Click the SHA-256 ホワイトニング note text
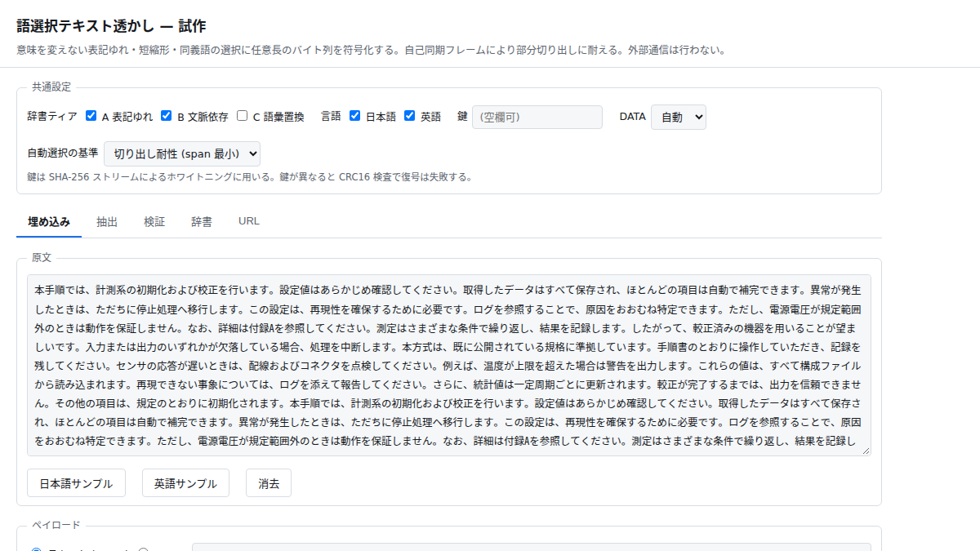 pos(250,176)
